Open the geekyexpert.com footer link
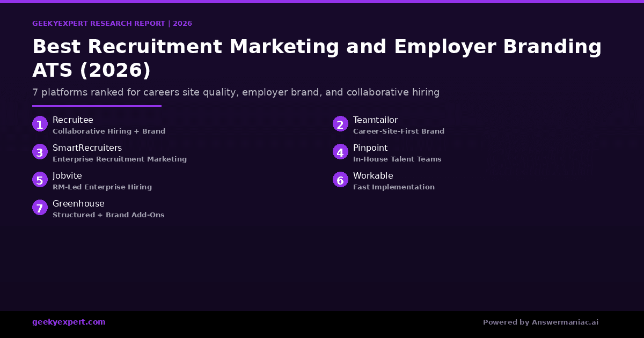Viewport: 644px width, 338px height. tap(69, 322)
